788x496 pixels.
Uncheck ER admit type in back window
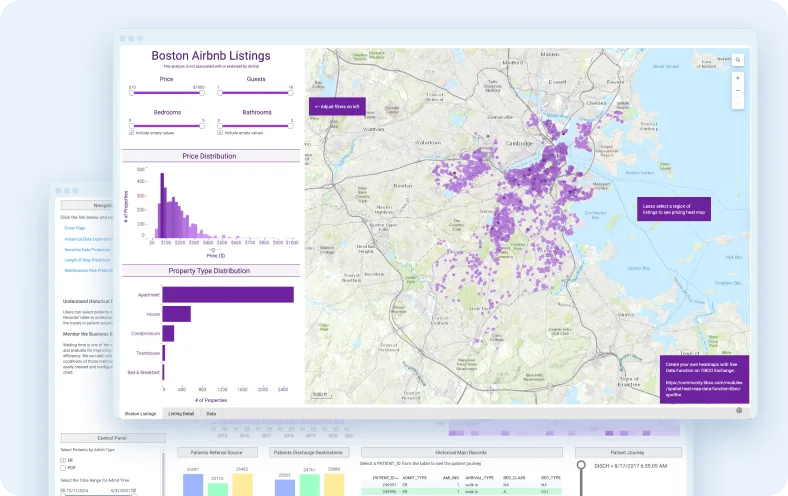pos(63,460)
